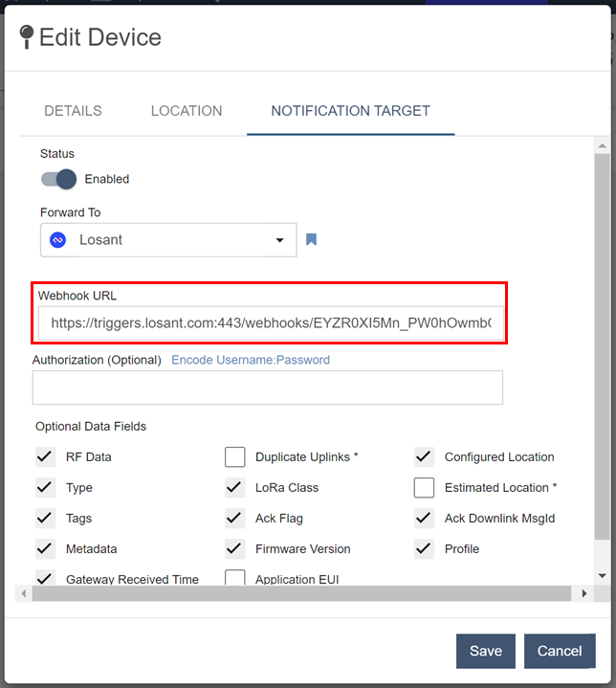Click into the Webhook URL field
The width and height of the screenshot is (616, 688).
point(271,323)
